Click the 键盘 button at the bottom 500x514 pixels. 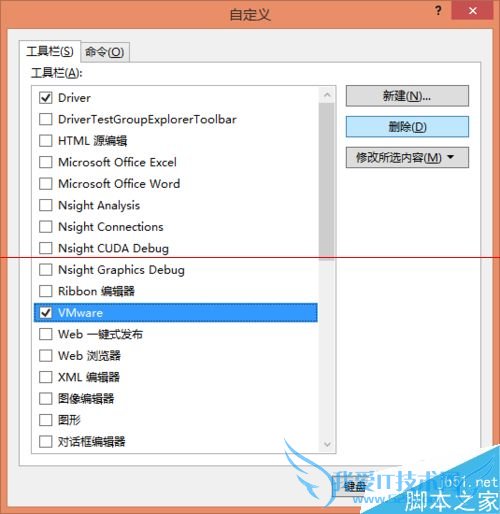pos(355,487)
